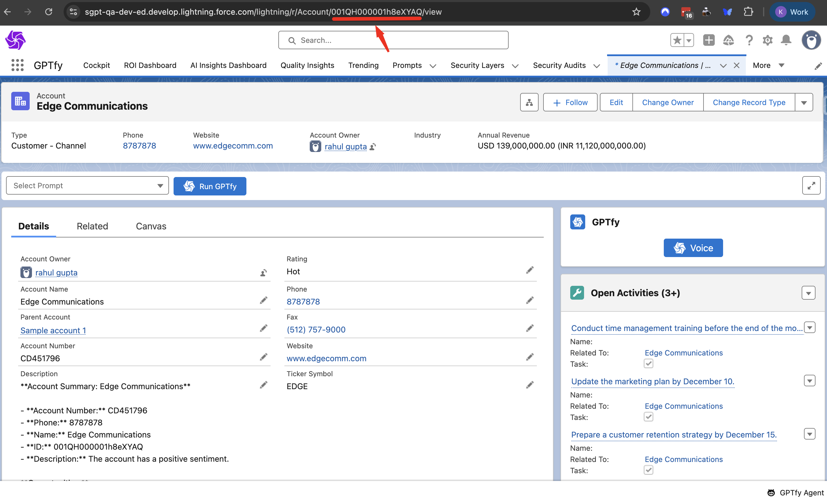This screenshot has height=504, width=827.
Task: Open the Setup gear icon
Action: (767, 40)
